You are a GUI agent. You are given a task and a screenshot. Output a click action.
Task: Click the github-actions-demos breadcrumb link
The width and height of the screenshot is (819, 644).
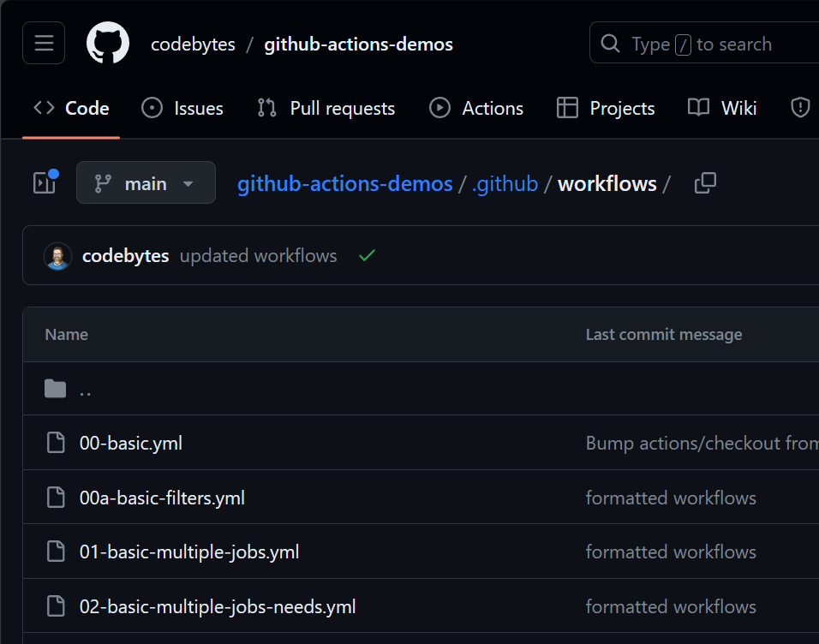344,183
